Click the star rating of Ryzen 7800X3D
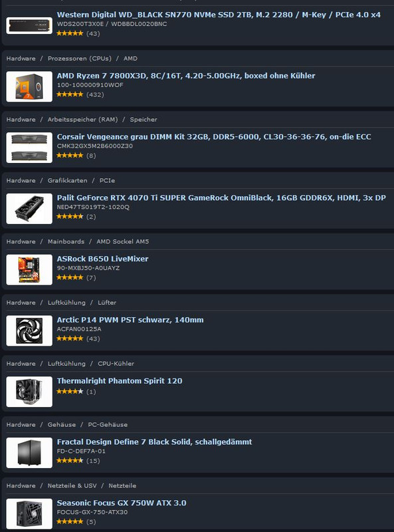394x532 pixels. pos(70,94)
